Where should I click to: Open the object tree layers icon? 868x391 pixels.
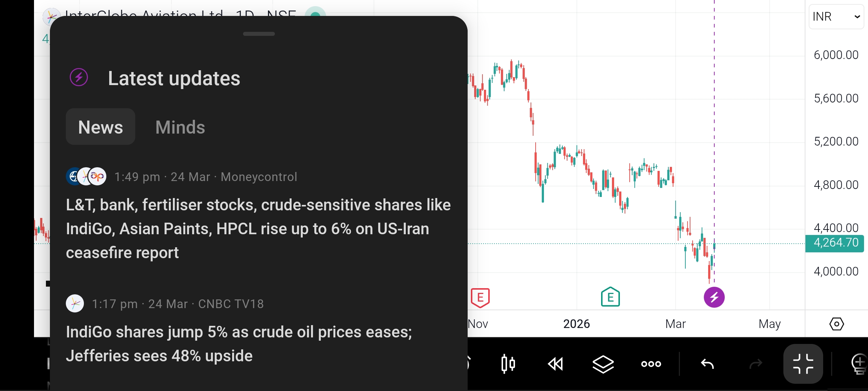click(x=603, y=364)
